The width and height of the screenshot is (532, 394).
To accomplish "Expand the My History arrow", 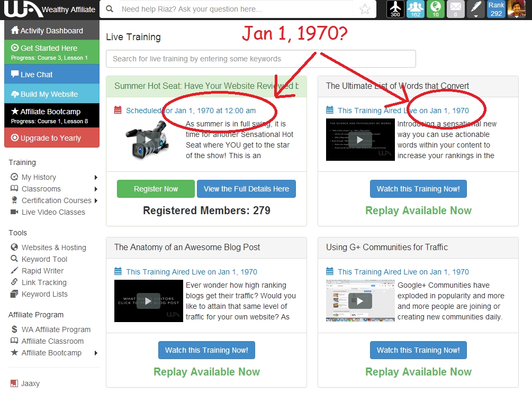I will click(96, 177).
